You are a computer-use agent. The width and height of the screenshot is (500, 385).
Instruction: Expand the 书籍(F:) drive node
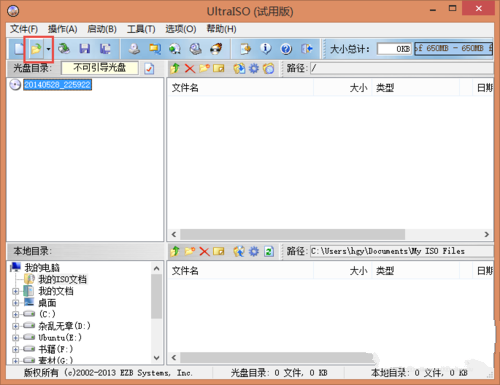(x=15, y=349)
